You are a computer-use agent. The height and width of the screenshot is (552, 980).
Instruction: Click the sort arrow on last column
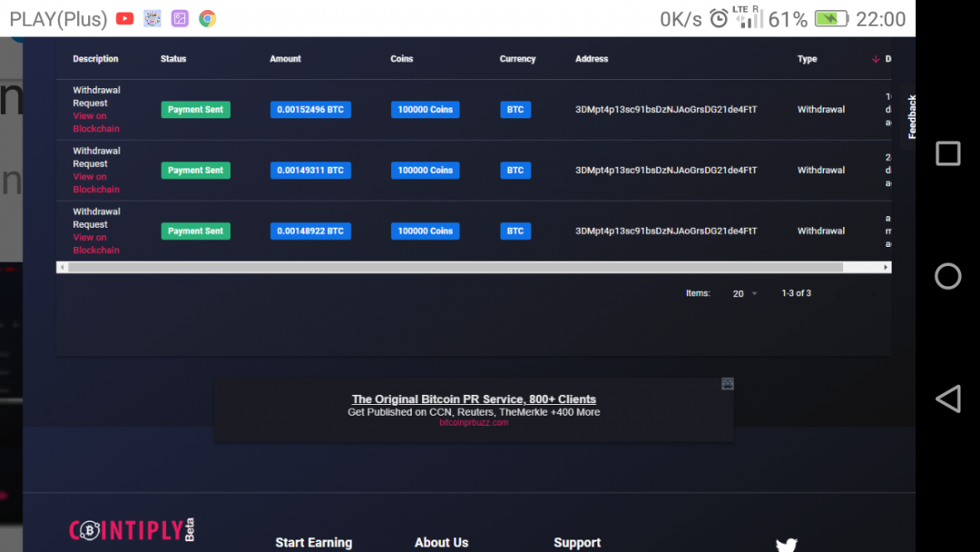[876, 59]
